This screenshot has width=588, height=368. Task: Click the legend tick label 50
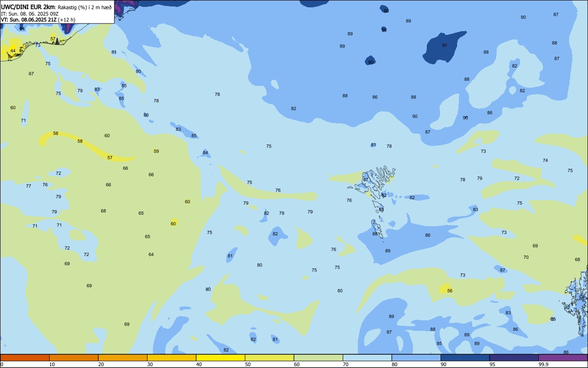248,364
